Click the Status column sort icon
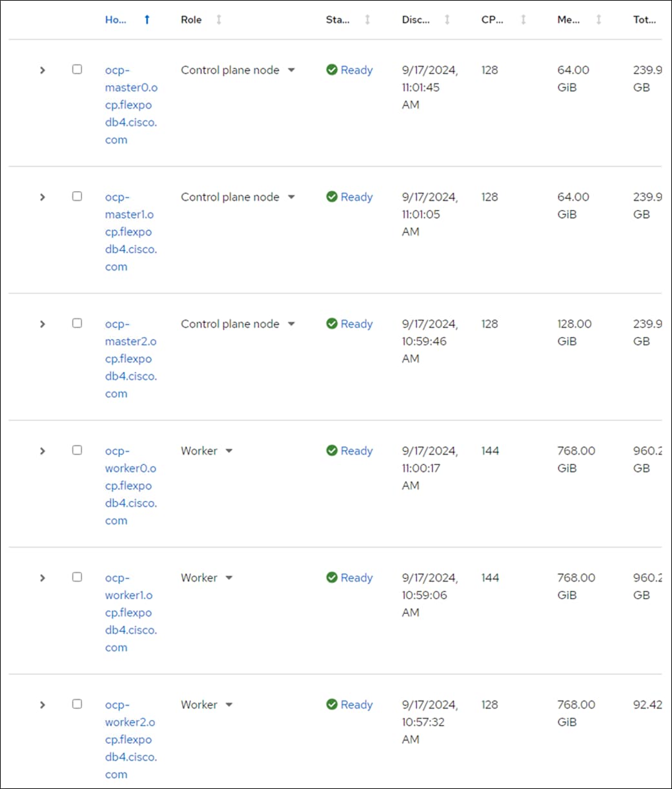 367,20
